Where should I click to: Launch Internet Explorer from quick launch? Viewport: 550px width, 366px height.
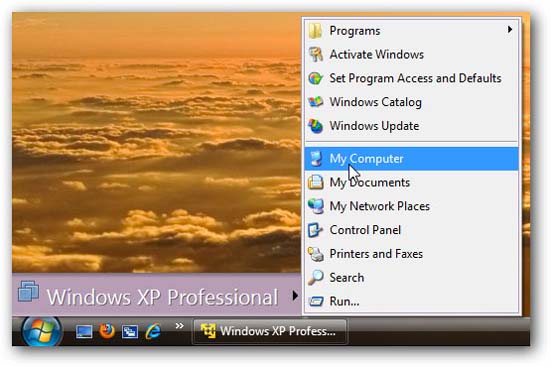pyautogui.click(x=153, y=331)
